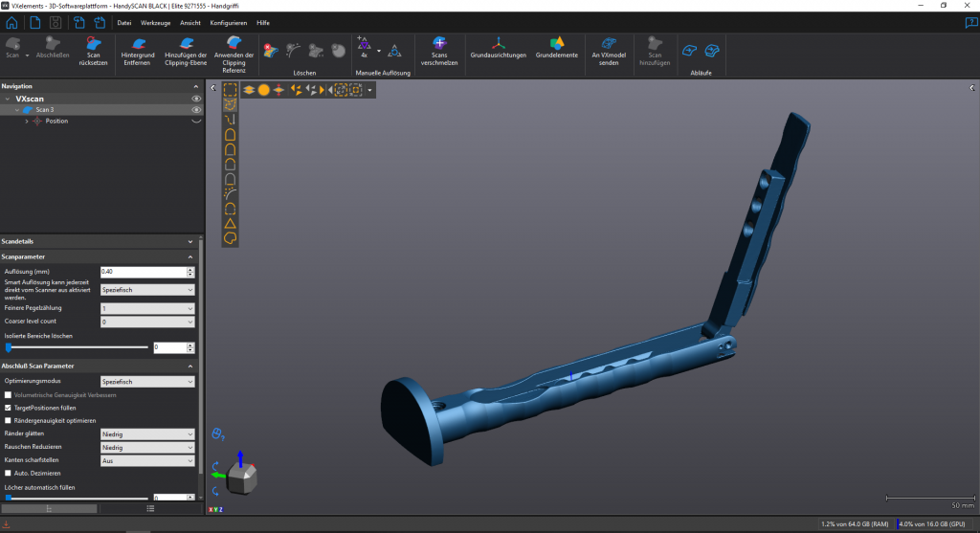This screenshot has height=533, width=980.
Task: Click the Isolierte Bereiche löschen slider handle
Action: tap(9, 347)
